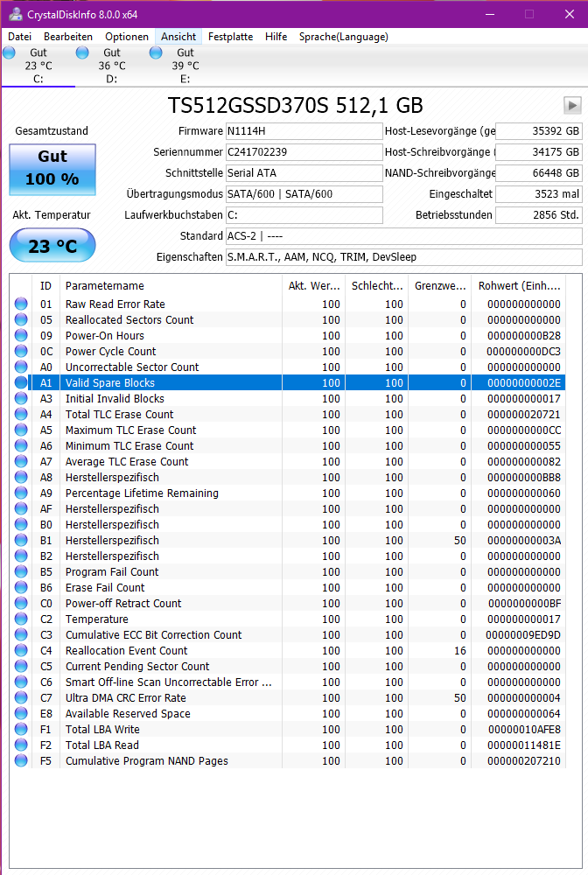Select the E: drive status orb
588x875 pixels.
point(156,52)
